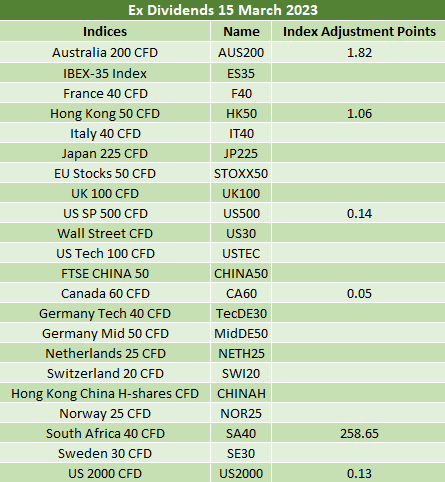Select the Name column header

[x=241, y=32]
